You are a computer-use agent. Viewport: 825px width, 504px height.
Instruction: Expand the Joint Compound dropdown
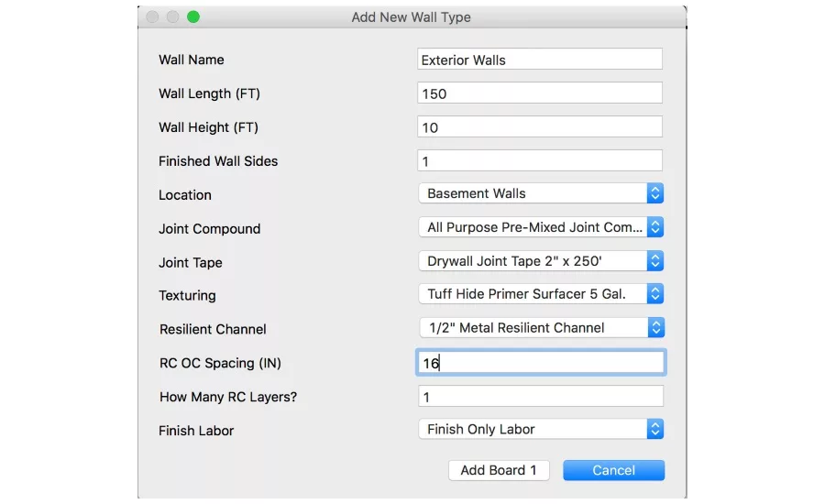pos(541,227)
